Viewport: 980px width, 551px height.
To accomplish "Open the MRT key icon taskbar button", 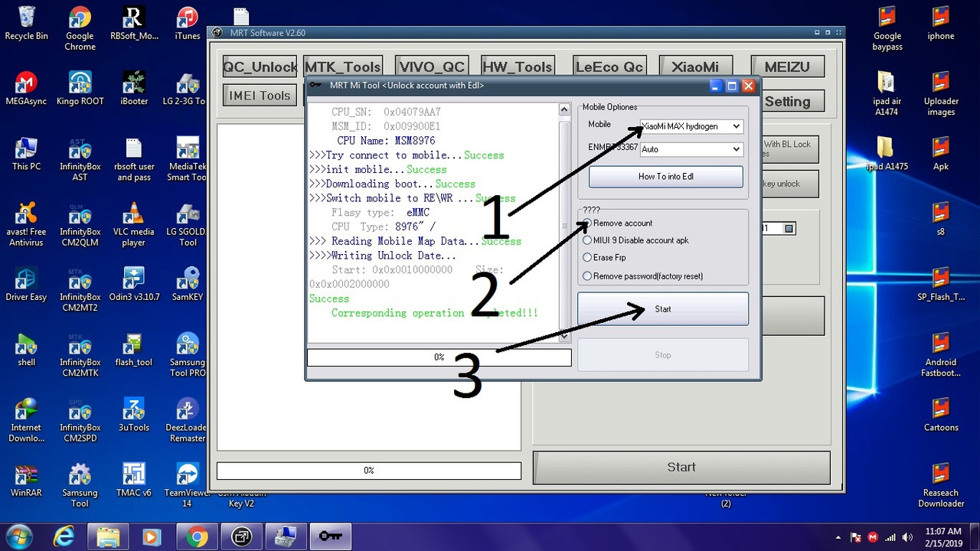I will [330, 536].
